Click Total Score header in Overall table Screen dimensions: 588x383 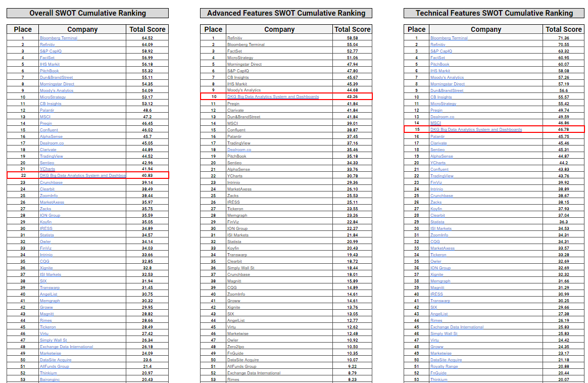click(147, 29)
